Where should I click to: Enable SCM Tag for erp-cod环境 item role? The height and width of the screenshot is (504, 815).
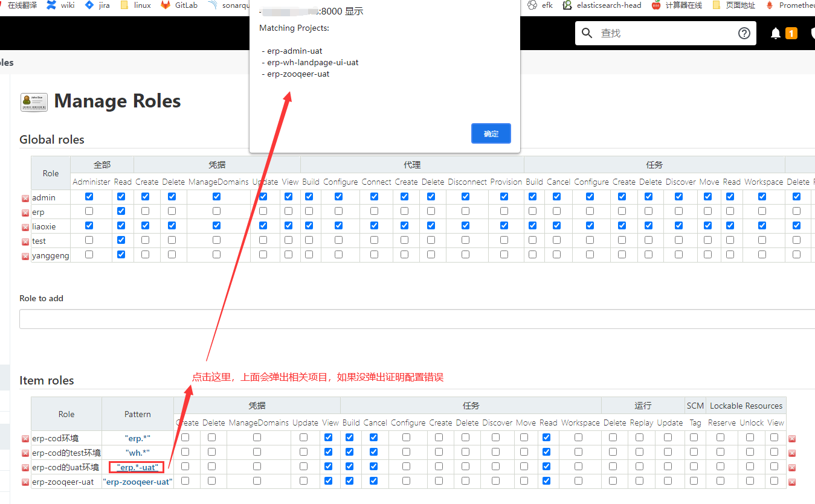click(694, 438)
